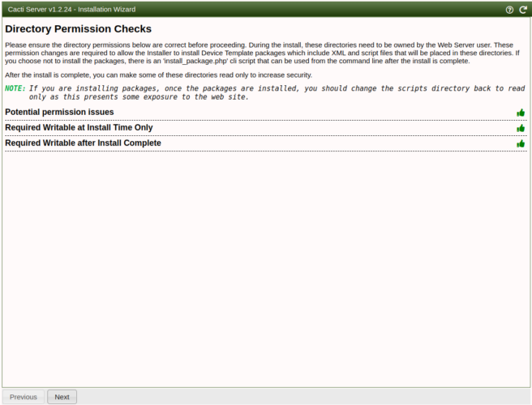Viewport: 532px width, 405px height.
Task: Open the help icon in title bar
Action: pos(509,10)
